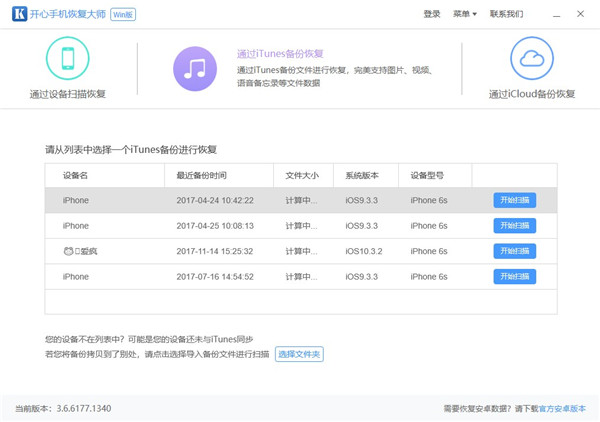Viewport: 600px width, 422px height.
Task: Start scan for the iOS10.3.2 backup
Action: coord(514,251)
